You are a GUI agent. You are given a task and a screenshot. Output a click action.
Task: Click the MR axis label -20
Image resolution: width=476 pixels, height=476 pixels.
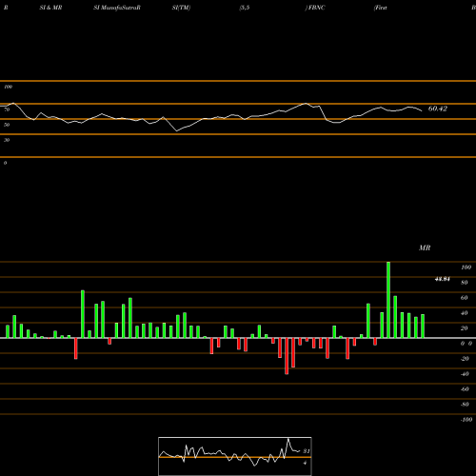tap(465, 359)
